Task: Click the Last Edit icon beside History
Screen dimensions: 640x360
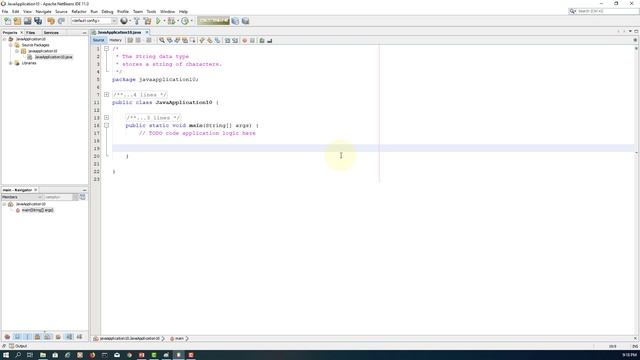Action: 130,40
